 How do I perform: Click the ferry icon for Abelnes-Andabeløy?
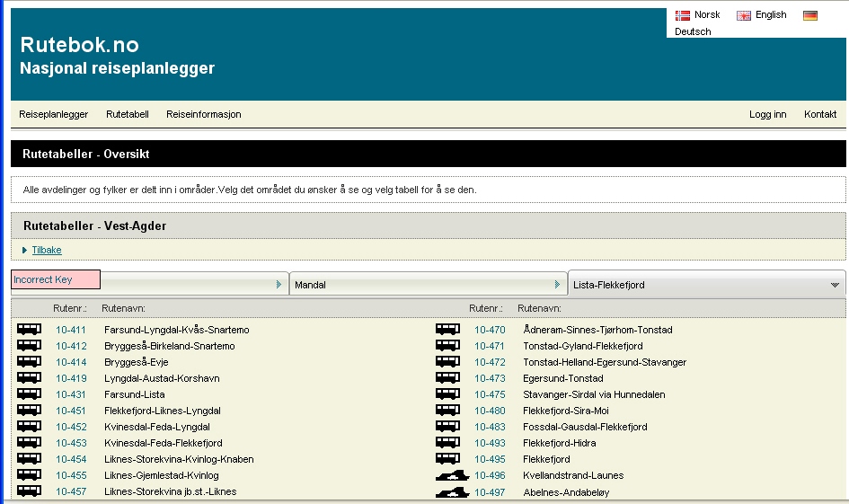tap(452, 492)
